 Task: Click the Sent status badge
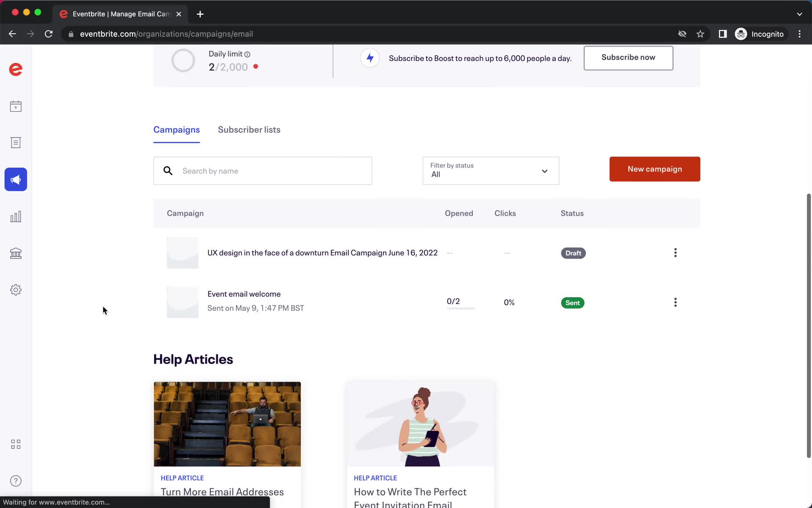coord(572,303)
